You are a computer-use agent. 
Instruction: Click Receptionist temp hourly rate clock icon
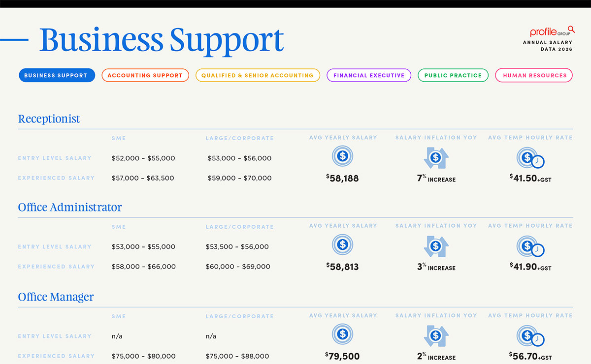pyautogui.click(x=530, y=158)
